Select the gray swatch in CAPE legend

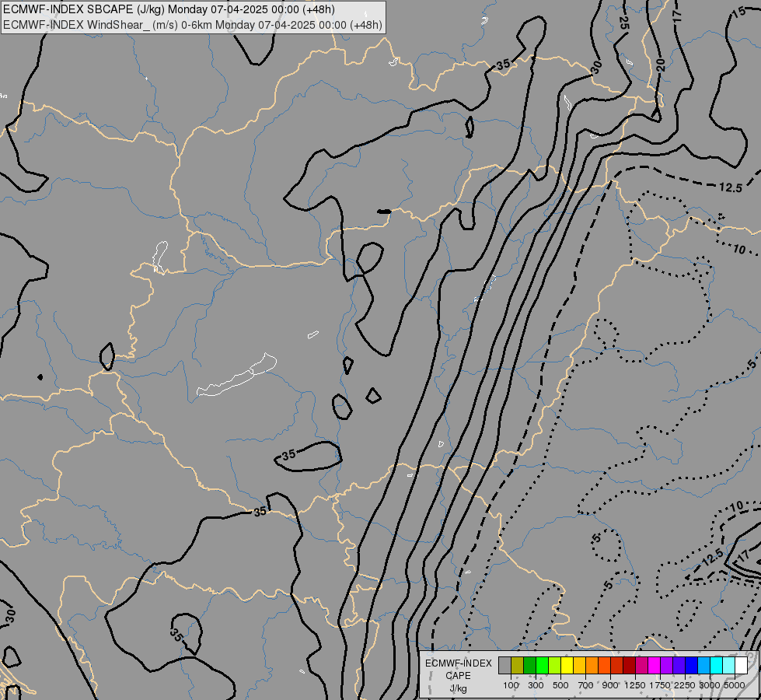click(504, 665)
